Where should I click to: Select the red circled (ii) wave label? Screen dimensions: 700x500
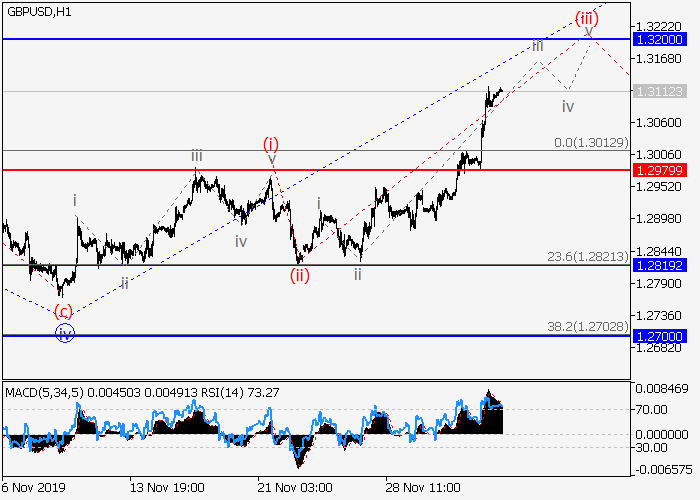300,276
